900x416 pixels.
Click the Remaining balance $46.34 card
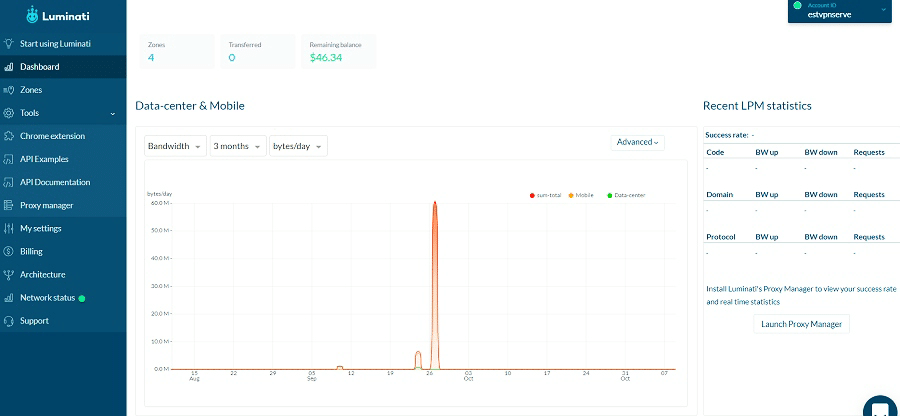point(339,51)
